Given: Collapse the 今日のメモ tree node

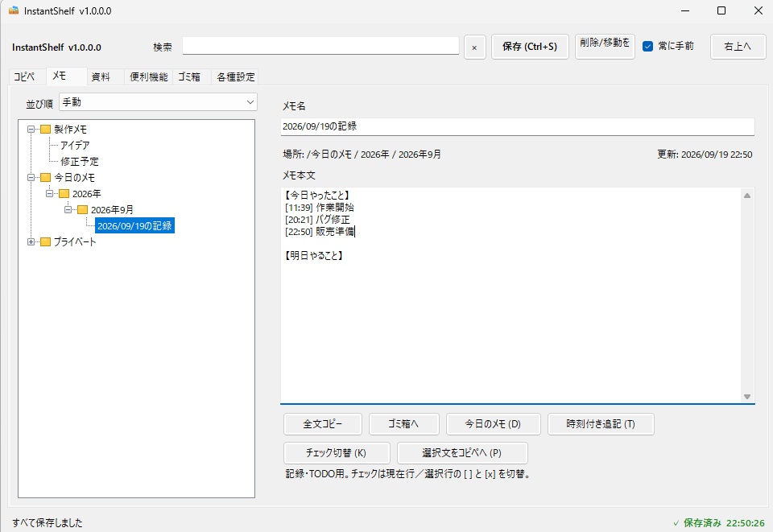Looking at the screenshot, I should point(31,177).
